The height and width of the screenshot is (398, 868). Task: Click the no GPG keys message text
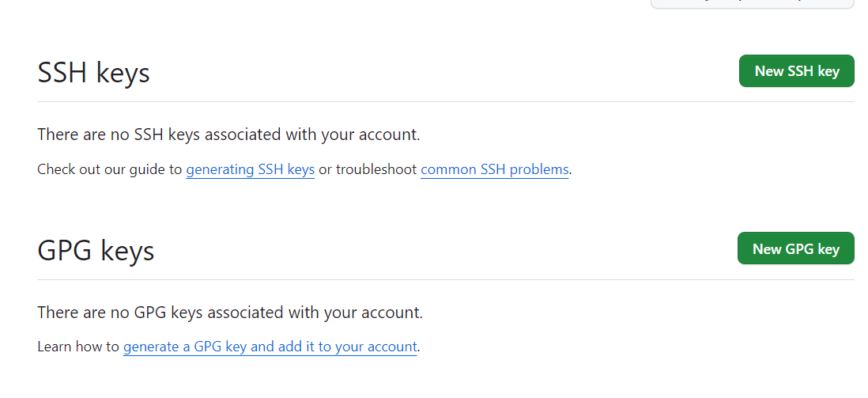pos(230,313)
